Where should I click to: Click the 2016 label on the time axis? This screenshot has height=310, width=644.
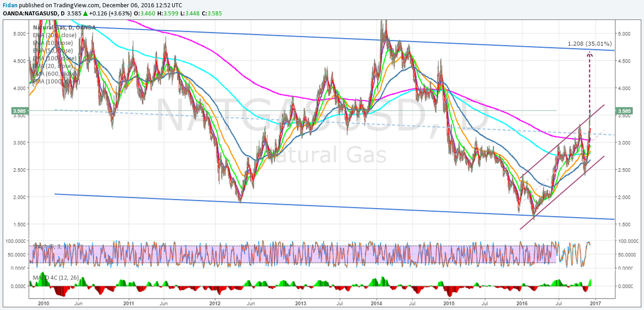pyautogui.click(x=522, y=303)
